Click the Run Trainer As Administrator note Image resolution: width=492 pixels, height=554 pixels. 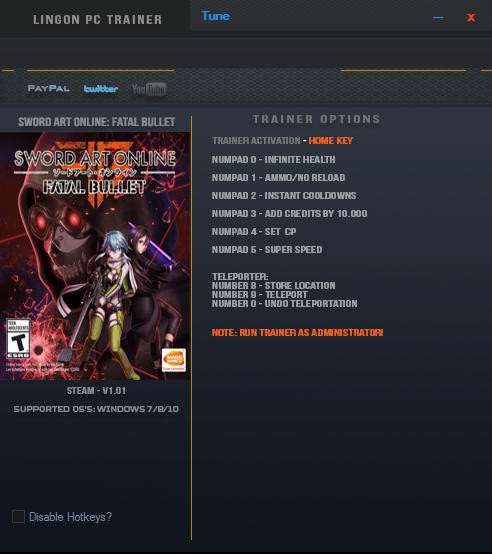click(297, 332)
